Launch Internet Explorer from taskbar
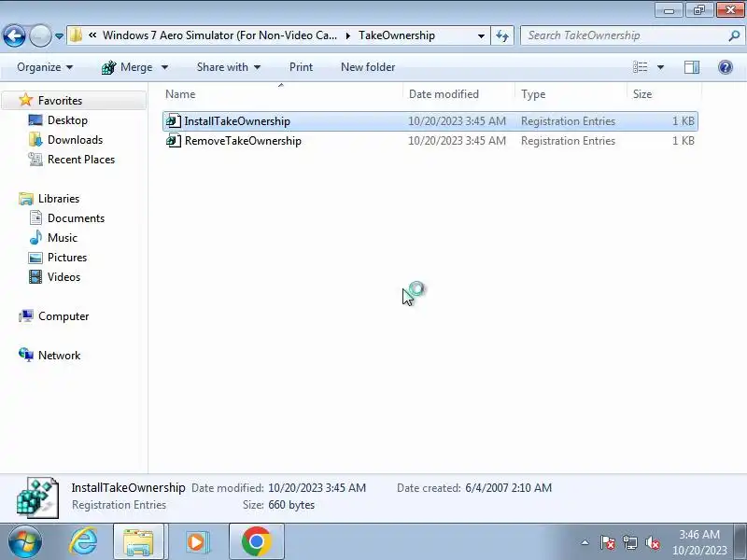Image resolution: width=747 pixels, height=560 pixels. [83, 542]
